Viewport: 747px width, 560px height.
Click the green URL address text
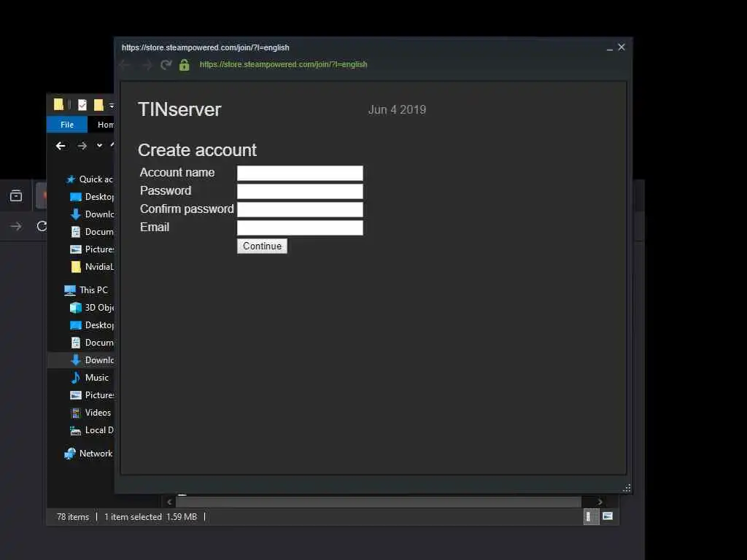[283, 64]
